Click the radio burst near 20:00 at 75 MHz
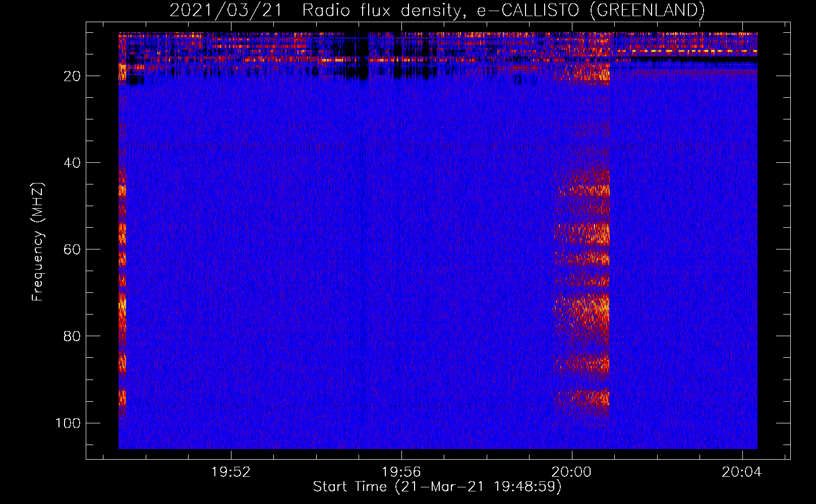This screenshot has height=504, width=816. pos(582,310)
